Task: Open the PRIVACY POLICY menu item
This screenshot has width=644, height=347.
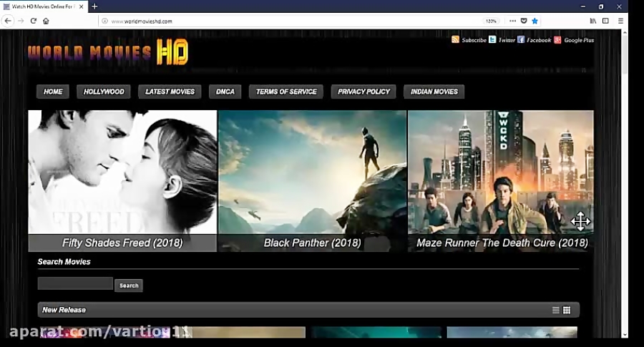Action: (364, 92)
